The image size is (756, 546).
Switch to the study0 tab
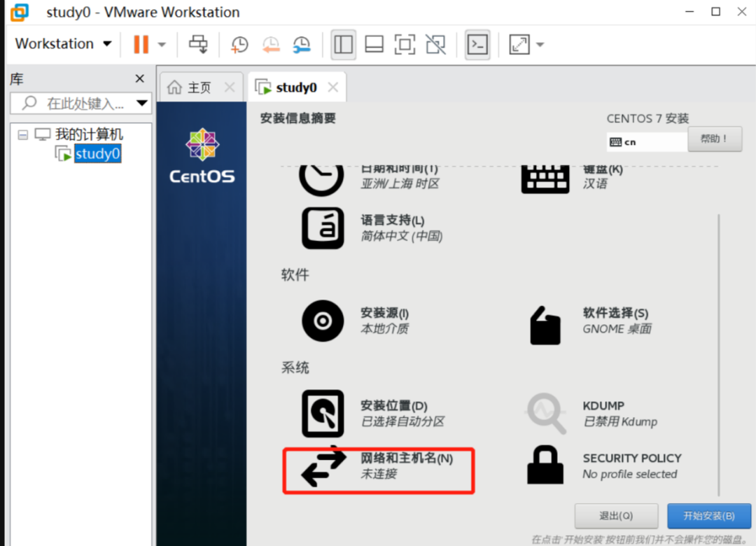[296, 87]
